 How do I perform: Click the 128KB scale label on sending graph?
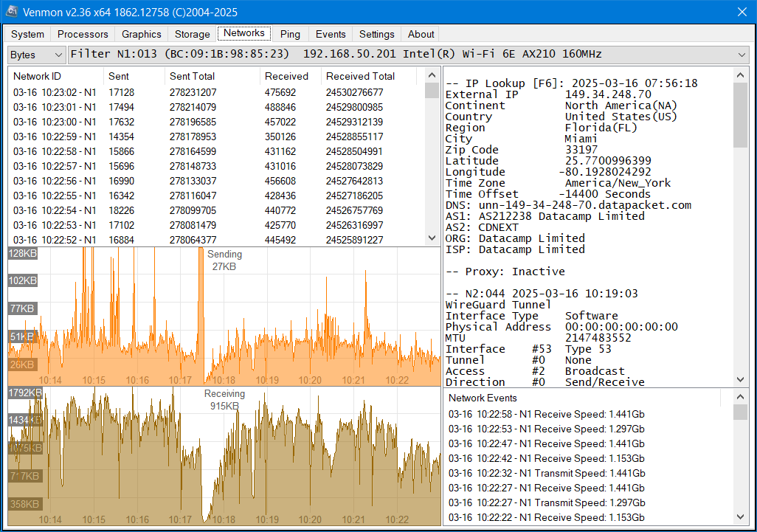click(22, 253)
